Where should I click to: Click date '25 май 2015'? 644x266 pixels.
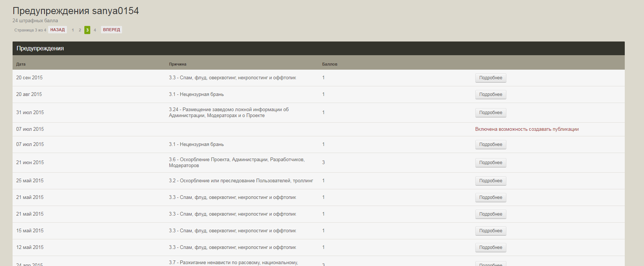click(30, 181)
